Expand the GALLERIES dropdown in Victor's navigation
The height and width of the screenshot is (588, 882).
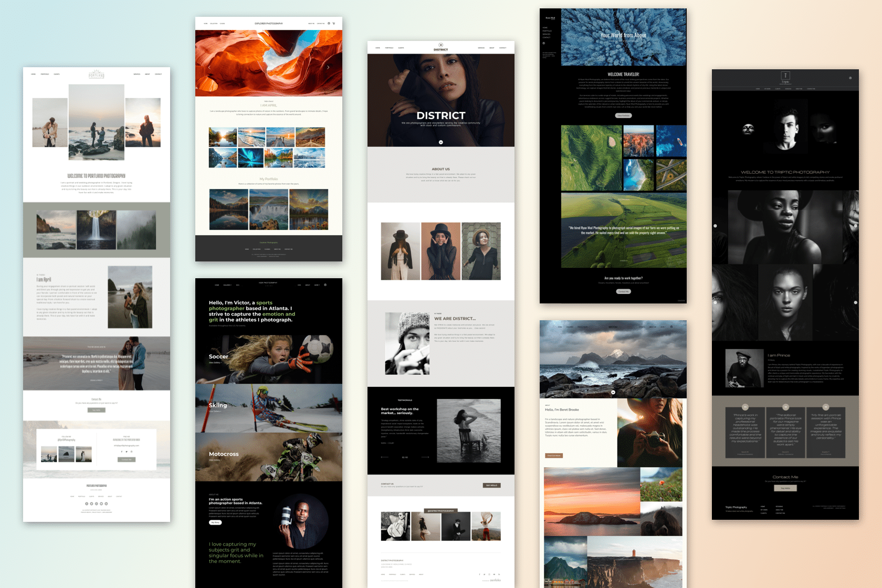pyautogui.click(x=227, y=285)
